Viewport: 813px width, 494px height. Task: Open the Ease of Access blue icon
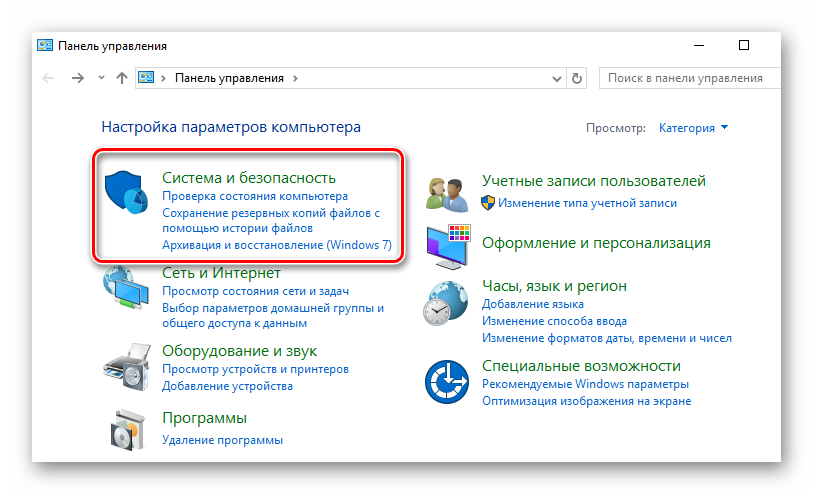point(447,382)
